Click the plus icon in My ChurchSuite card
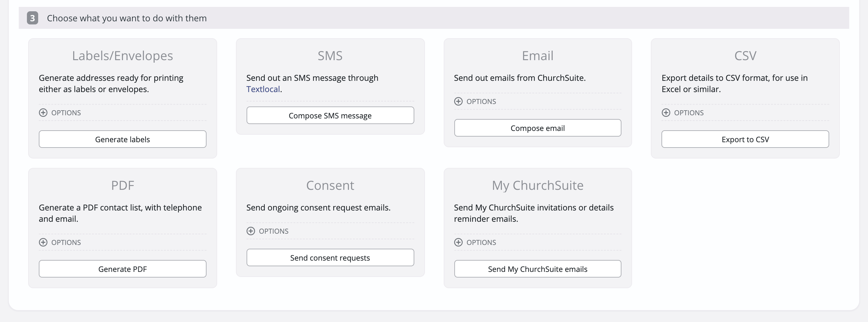The width and height of the screenshot is (868, 322). (458, 242)
